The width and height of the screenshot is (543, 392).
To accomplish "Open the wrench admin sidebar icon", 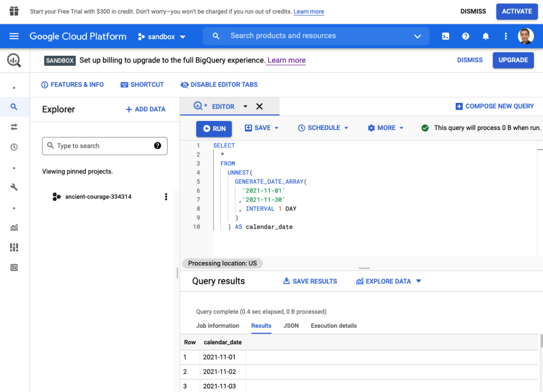I will (14, 187).
